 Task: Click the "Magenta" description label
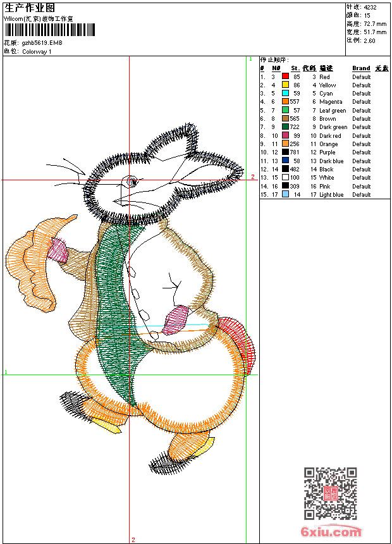pyautogui.click(x=331, y=102)
